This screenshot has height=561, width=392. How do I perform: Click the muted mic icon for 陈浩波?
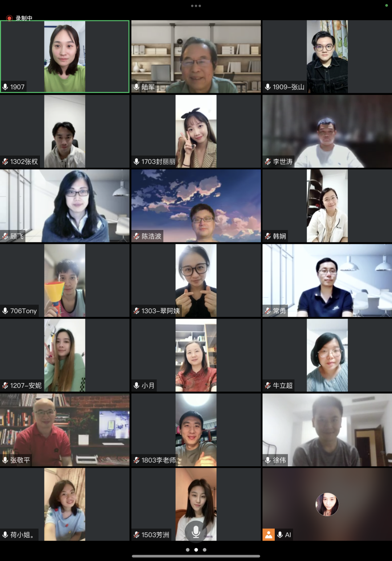tap(136, 236)
